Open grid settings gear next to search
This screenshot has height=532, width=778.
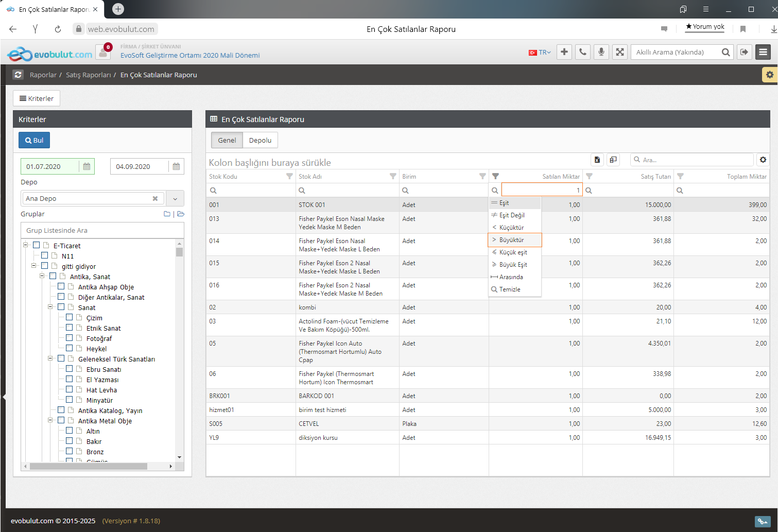(763, 160)
